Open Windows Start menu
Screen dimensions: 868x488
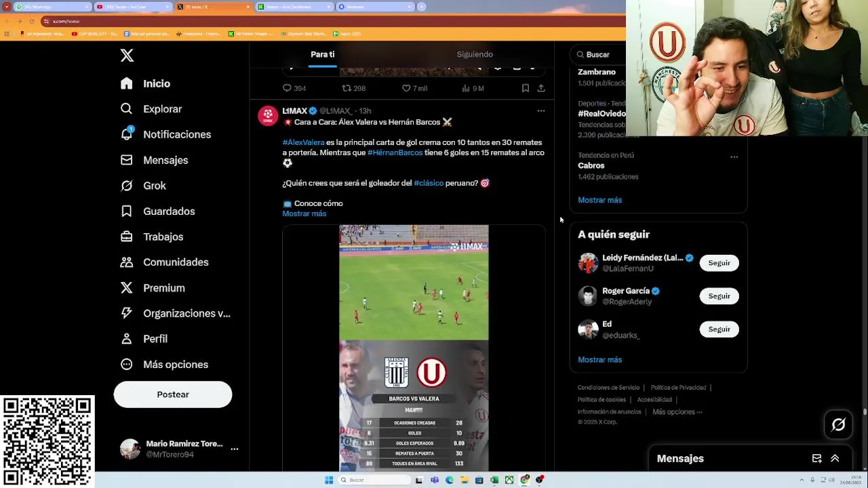tap(329, 480)
